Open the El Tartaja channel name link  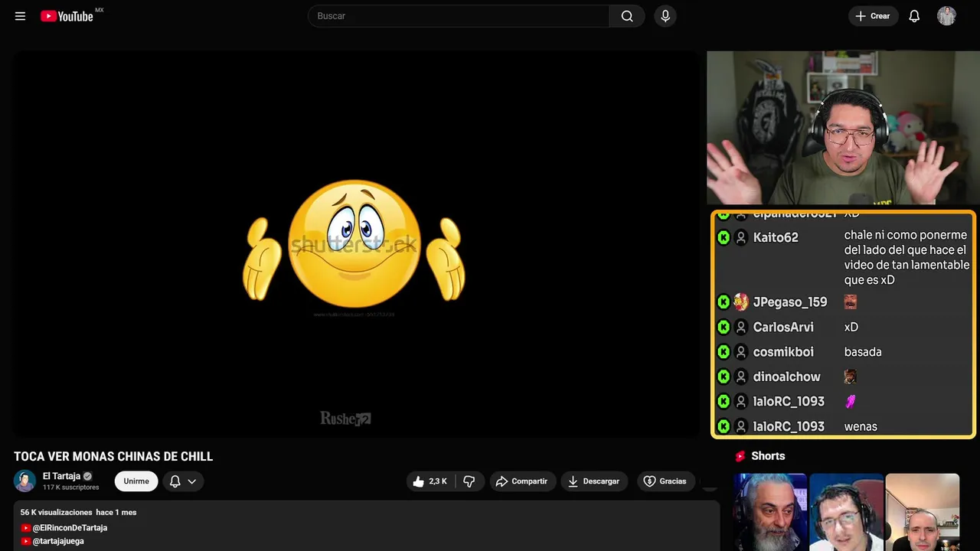[x=61, y=476]
